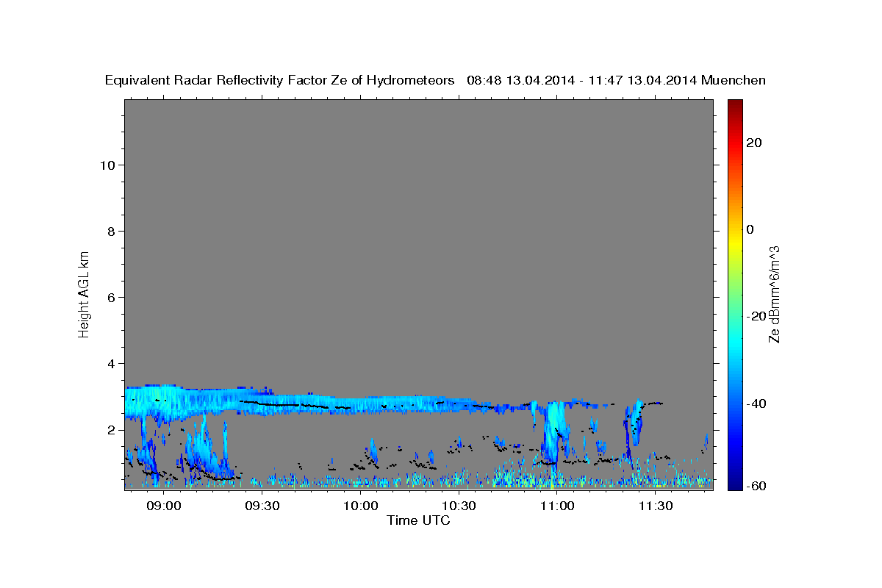
Task: Click the colorbar label -20
Action: point(756,316)
